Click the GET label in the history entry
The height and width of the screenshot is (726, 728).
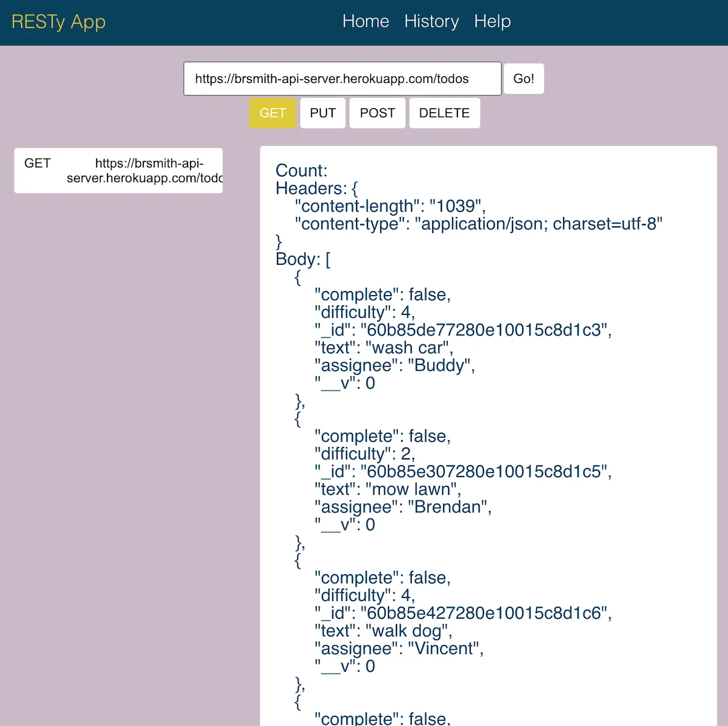tap(36, 163)
